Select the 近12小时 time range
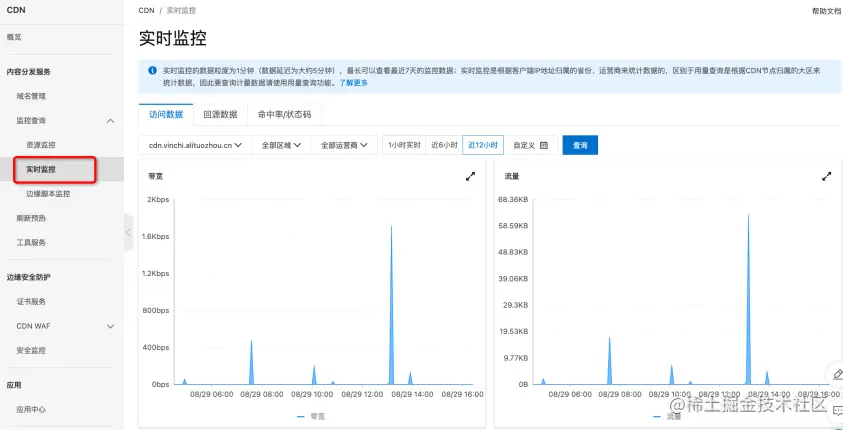Viewport: 843px width, 430px height. tap(483, 145)
